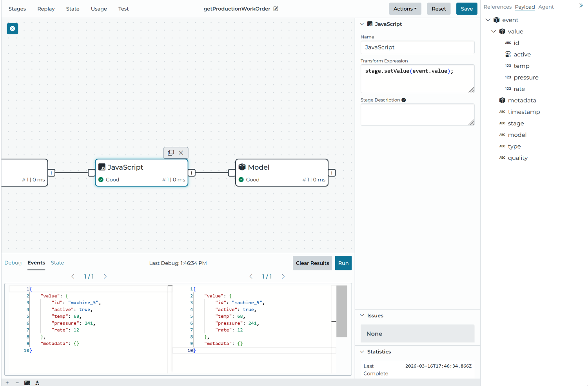Click the hierarchy layout icon in bottom bar
Screen dimensions: 588x386
tap(37, 383)
